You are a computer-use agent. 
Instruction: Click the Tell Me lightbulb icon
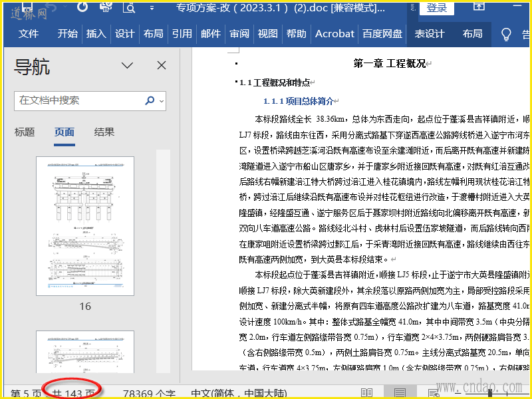506,34
